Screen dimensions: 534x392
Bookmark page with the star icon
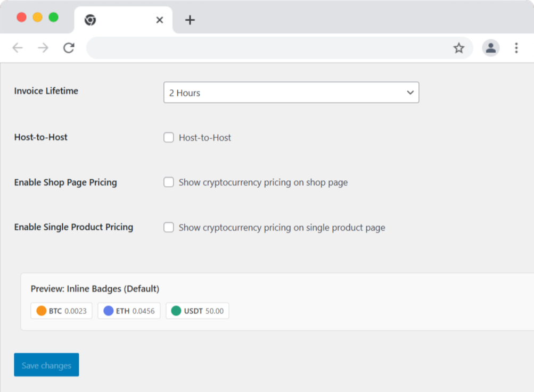[458, 48]
